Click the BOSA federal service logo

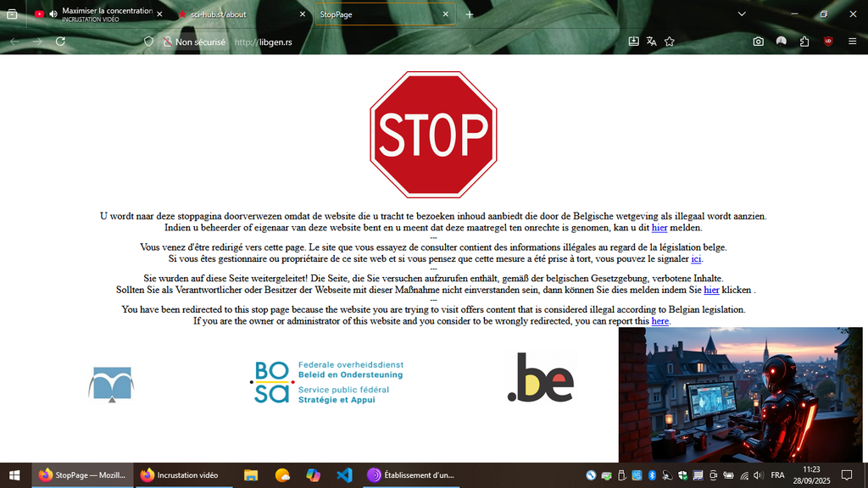coord(326,382)
